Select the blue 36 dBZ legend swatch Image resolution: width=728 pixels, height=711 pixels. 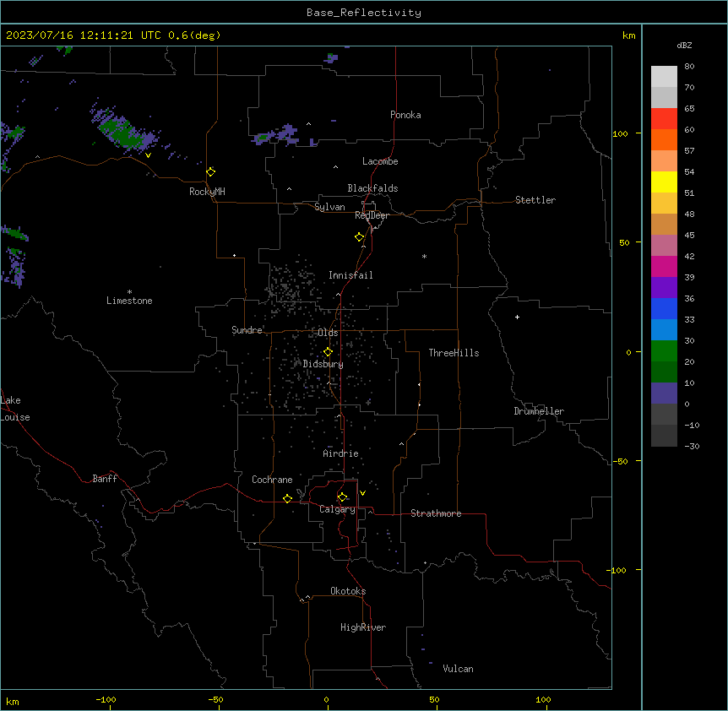[664, 308]
